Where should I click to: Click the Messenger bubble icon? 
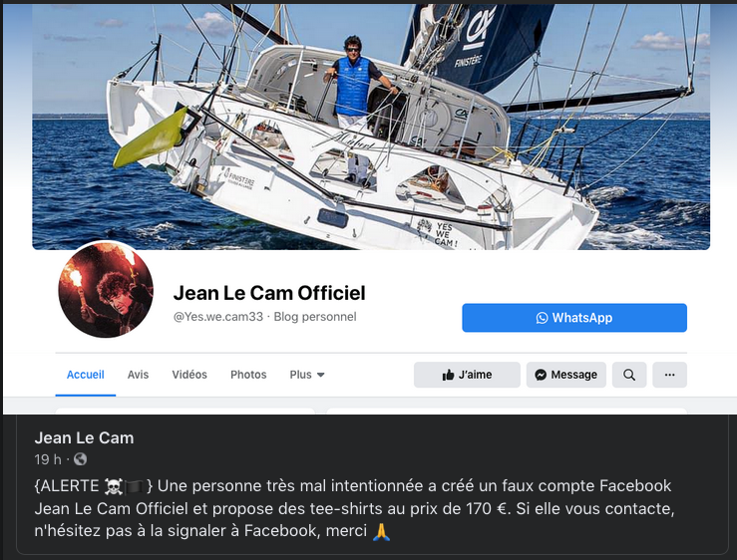click(541, 375)
